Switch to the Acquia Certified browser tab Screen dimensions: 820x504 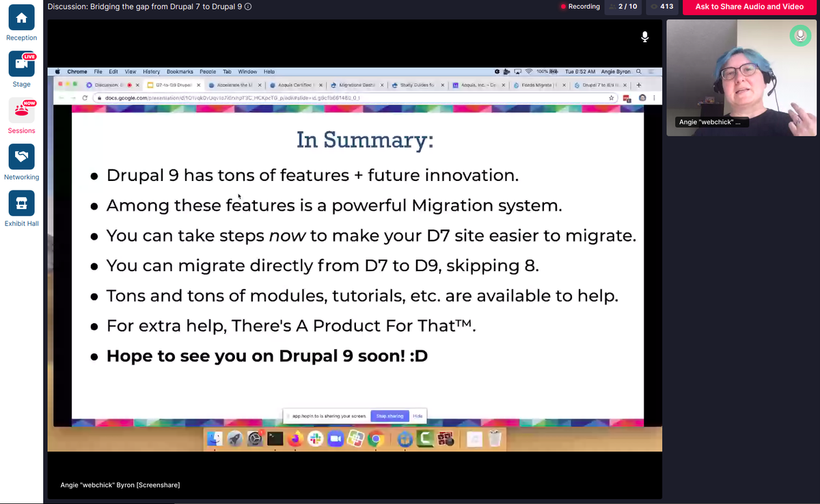[x=294, y=85]
